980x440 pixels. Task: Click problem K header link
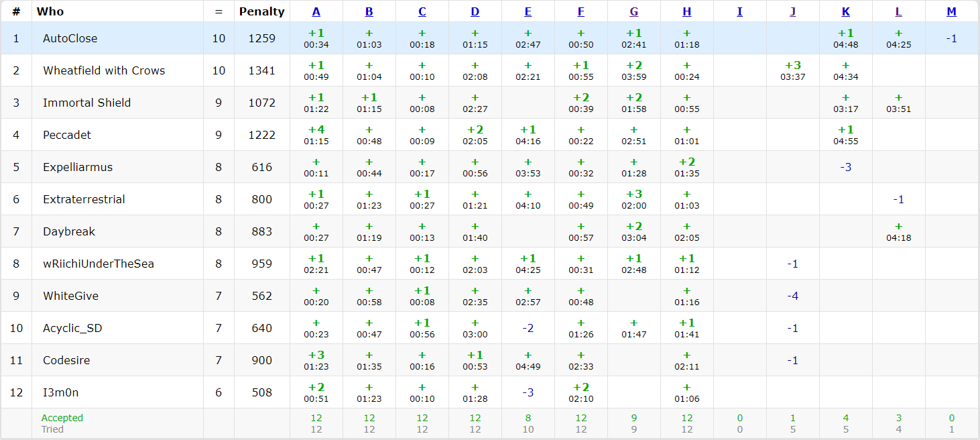coord(845,11)
